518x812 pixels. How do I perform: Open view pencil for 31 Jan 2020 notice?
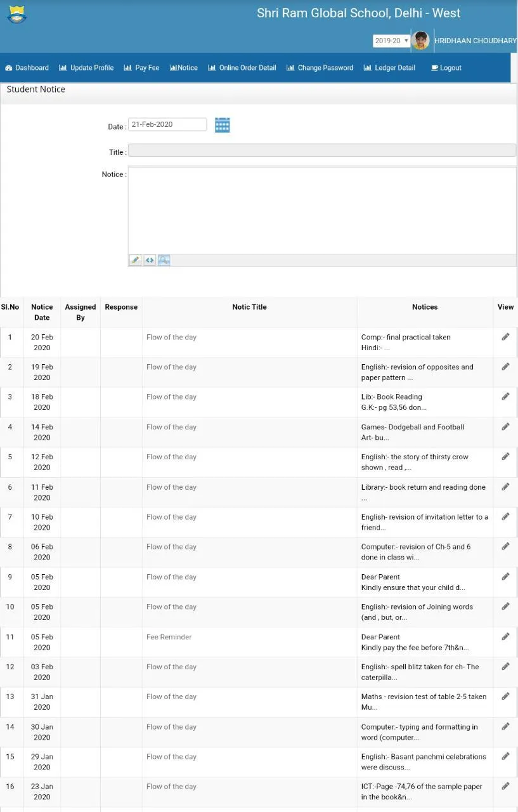coord(505,696)
